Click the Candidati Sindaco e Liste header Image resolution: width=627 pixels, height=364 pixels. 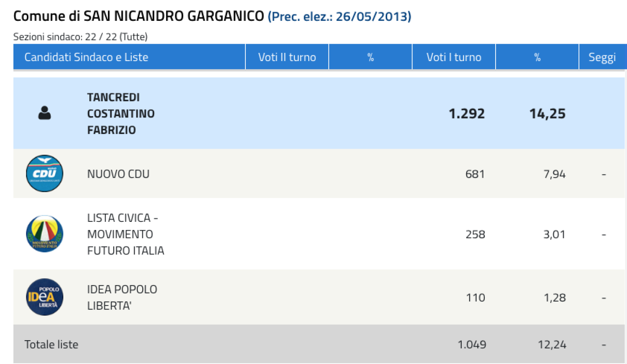pyautogui.click(x=86, y=57)
